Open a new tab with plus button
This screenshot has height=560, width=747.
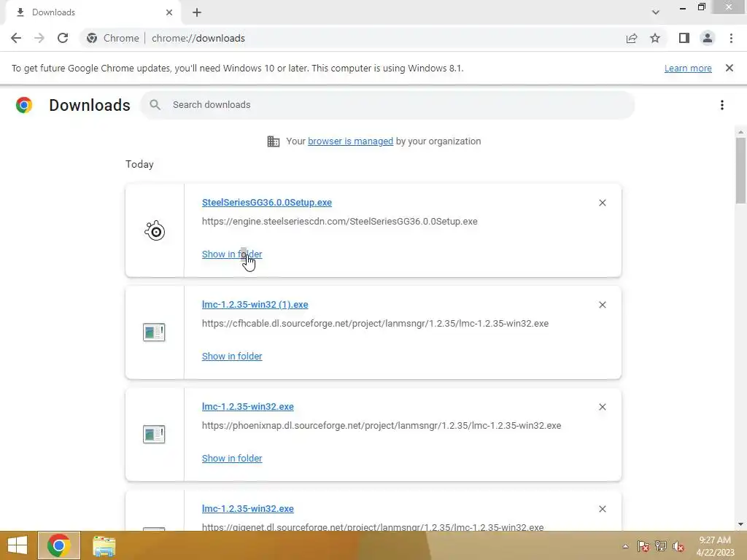pos(197,12)
